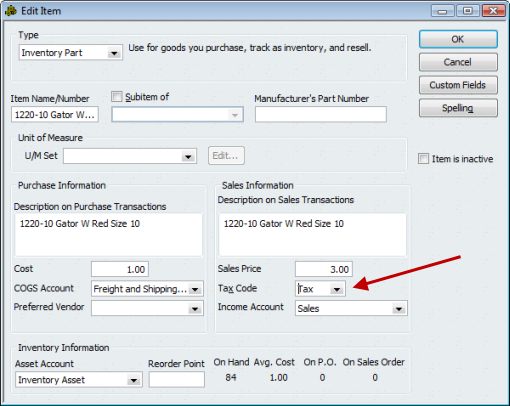Click the Reorder Point field

(177, 380)
